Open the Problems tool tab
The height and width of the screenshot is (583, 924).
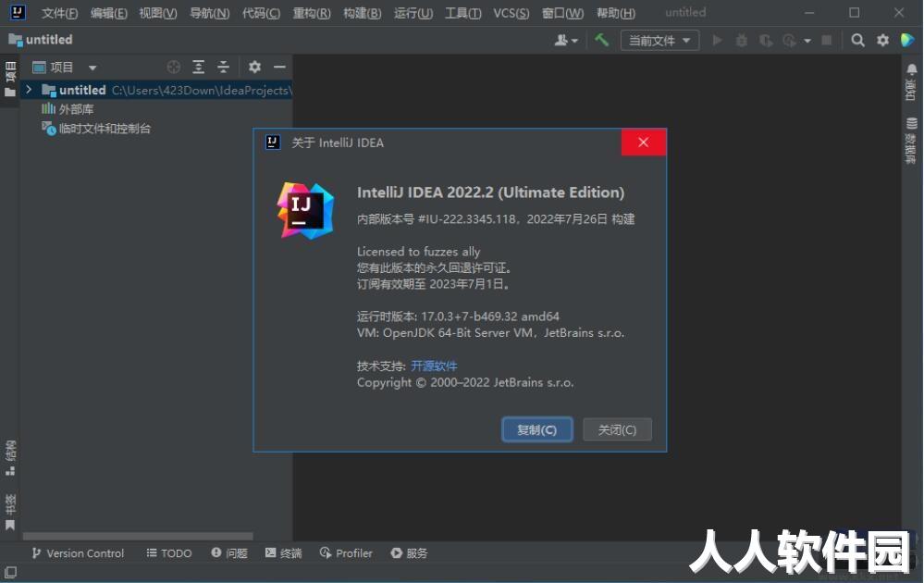coord(229,553)
